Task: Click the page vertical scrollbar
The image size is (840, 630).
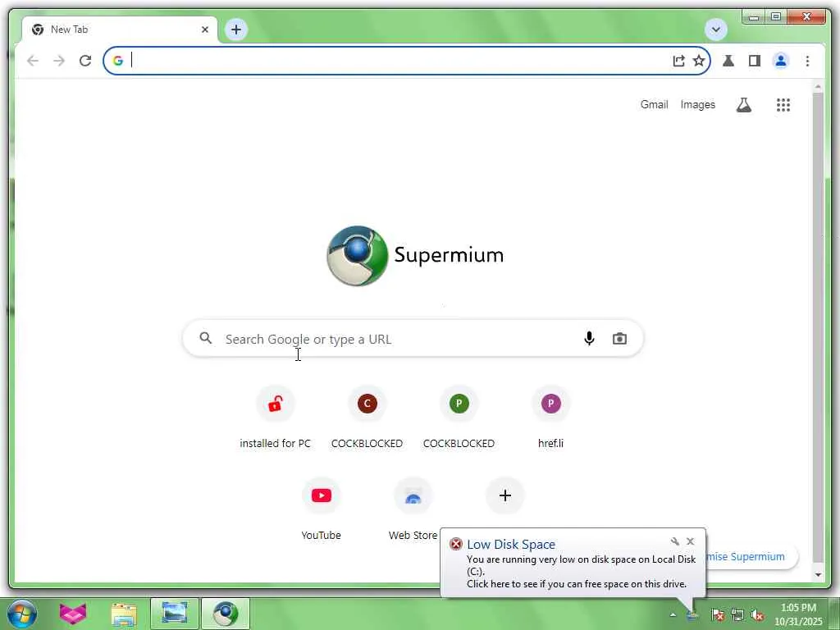Action: [818, 328]
